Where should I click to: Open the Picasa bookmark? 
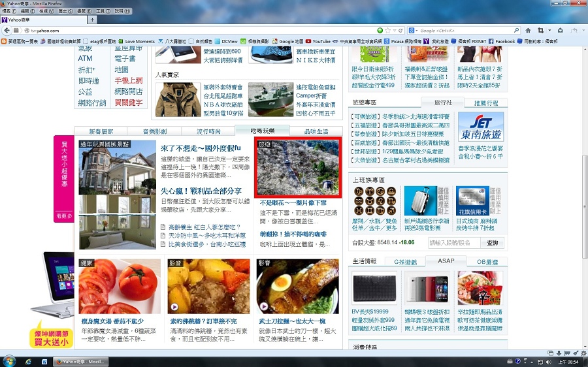click(x=403, y=41)
